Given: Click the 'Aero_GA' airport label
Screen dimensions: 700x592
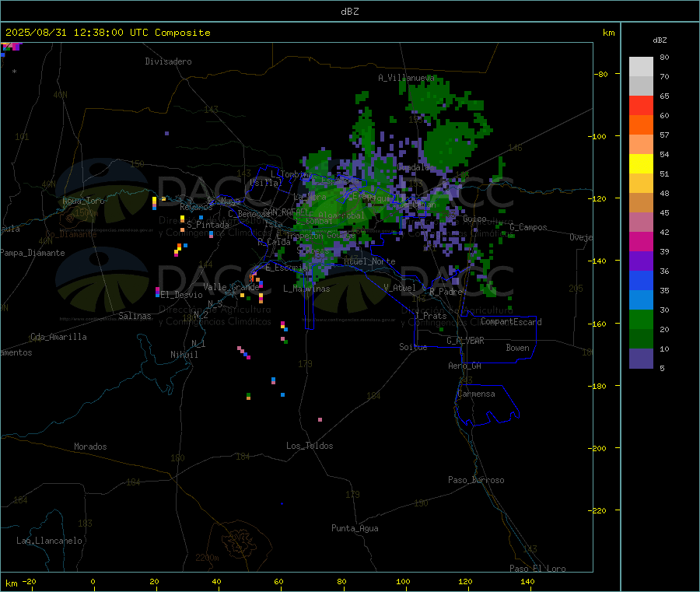Looking at the screenshot, I should pos(464,366).
